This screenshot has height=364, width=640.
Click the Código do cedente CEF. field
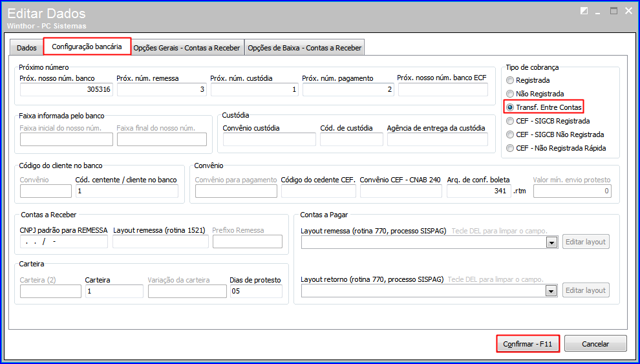(x=318, y=191)
